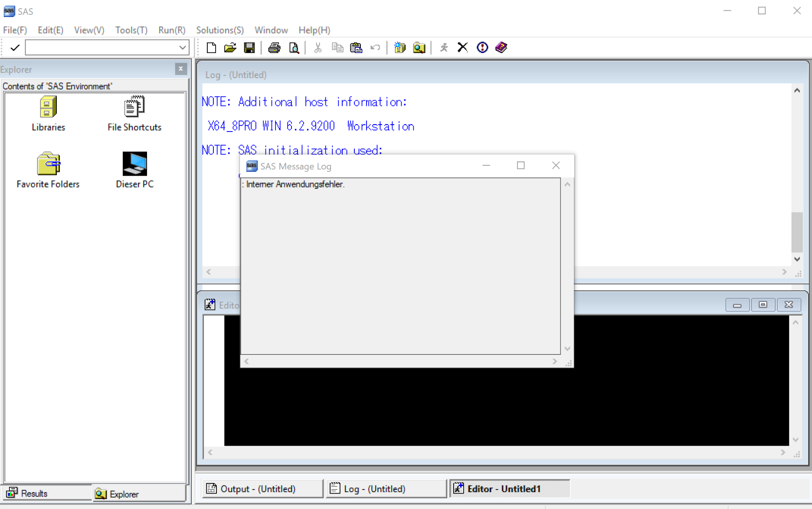Click the Break exclamation icon
The height and width of the screenshot is (509, 812).
click(482, 48)
